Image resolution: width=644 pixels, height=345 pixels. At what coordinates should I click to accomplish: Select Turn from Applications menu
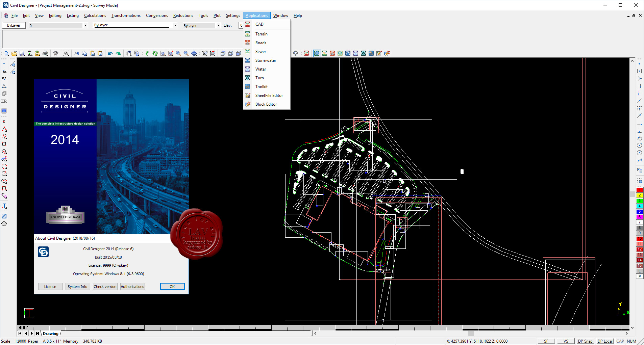pos(267,78)
